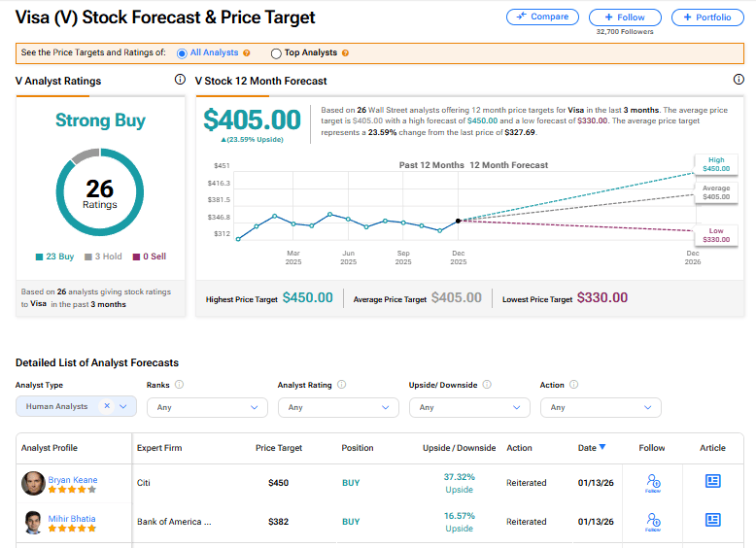Open the article icon in Bank of America row
756x548 pixels.
pos(713,520)
